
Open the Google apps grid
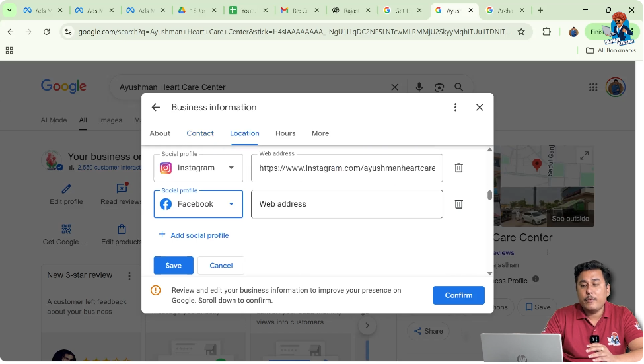point(593,87)
